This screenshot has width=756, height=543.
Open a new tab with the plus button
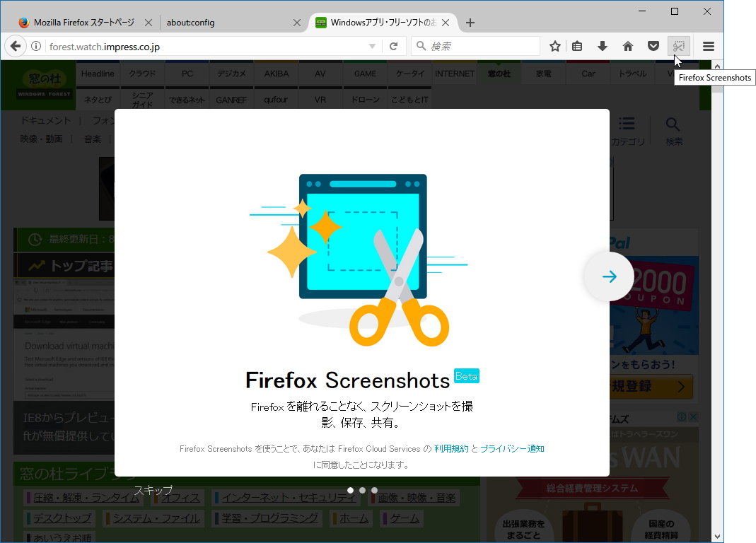(470, 22)
